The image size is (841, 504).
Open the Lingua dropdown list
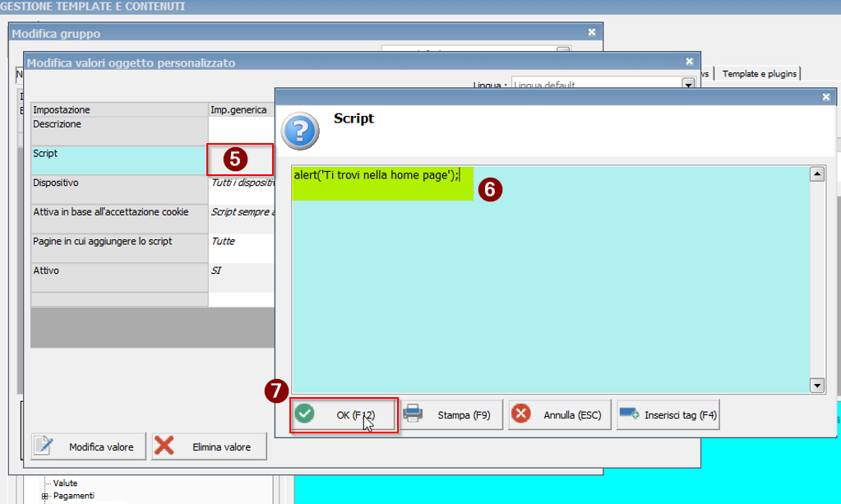[688, 85]
